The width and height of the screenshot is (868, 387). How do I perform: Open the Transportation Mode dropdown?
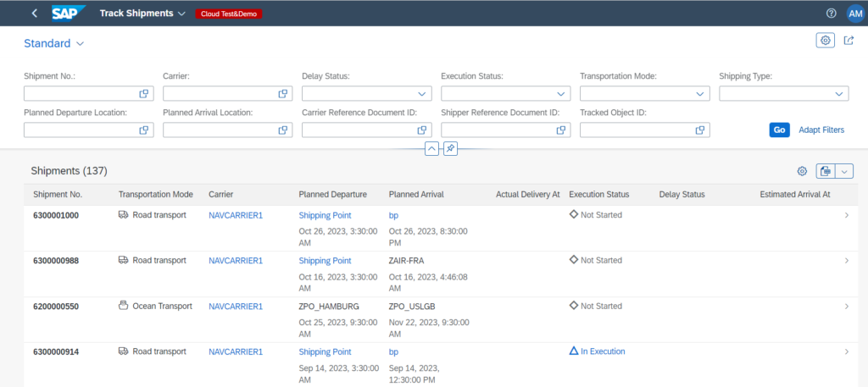[x=700, y=94]
